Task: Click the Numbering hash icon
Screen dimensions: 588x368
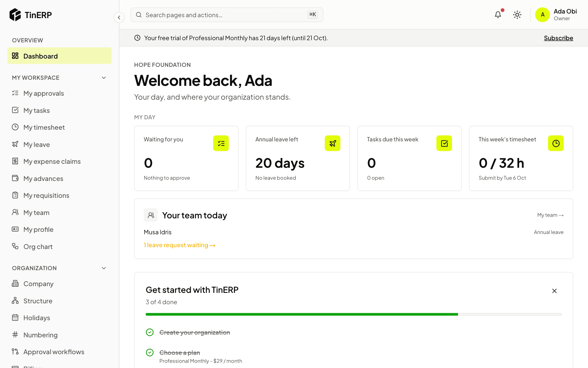Action: [15, 335]
